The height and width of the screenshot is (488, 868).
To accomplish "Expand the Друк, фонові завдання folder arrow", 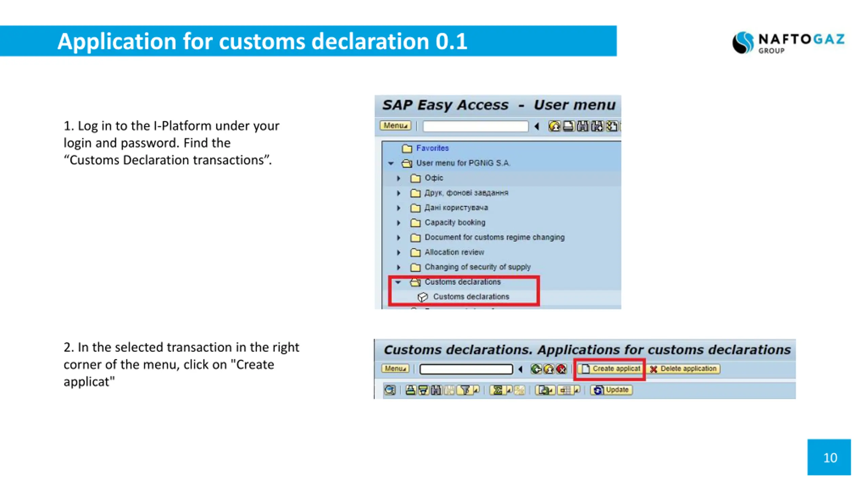I will tap(399, 193).
